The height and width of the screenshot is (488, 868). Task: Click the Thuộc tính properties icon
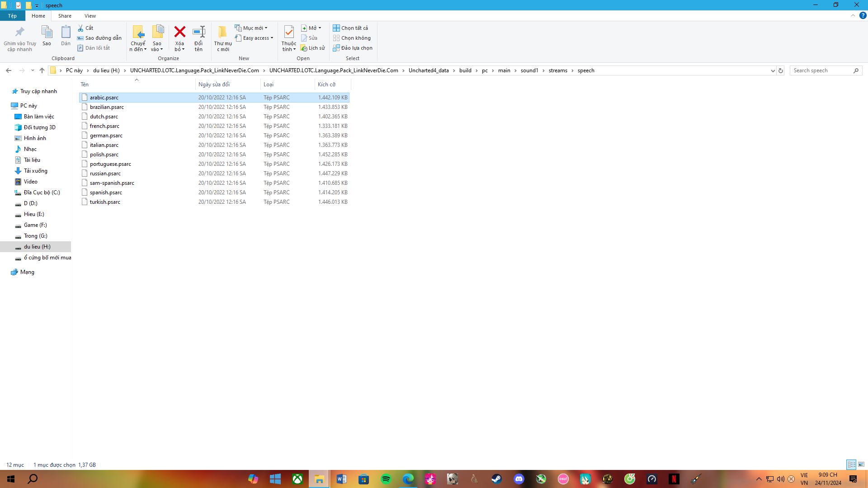pyautogui.click(x=288, y=32)
